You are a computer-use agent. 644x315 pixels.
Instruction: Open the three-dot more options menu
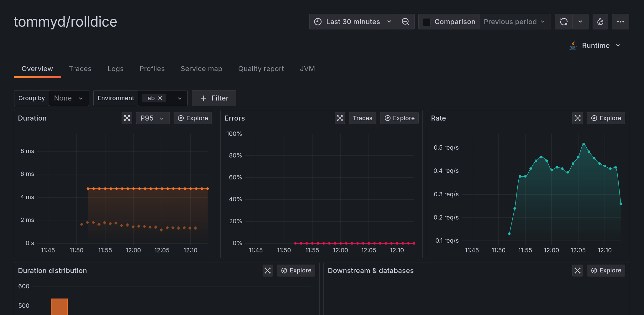(620, 22)
